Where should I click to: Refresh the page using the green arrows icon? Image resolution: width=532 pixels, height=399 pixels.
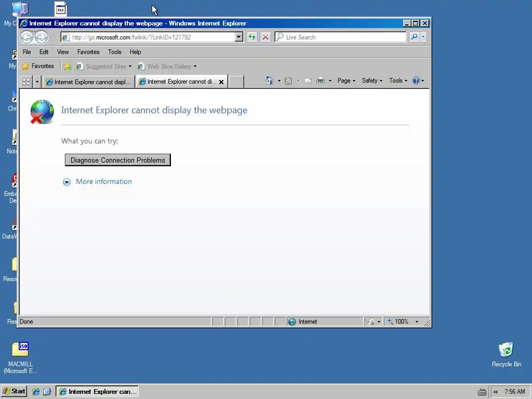coord(252,37)
